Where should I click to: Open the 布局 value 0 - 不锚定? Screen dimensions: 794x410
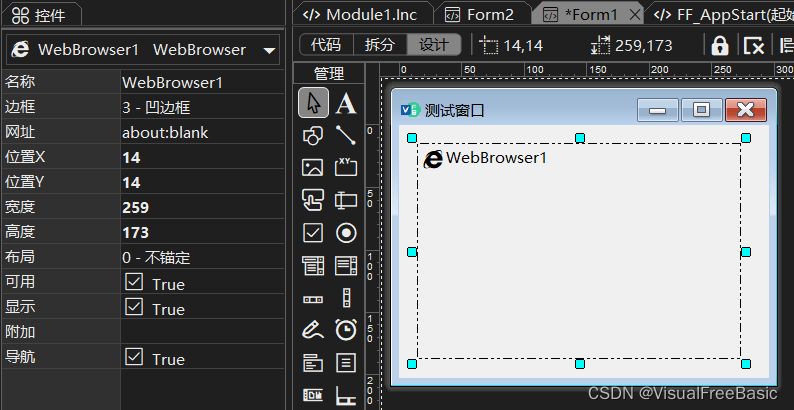(203, 257)
